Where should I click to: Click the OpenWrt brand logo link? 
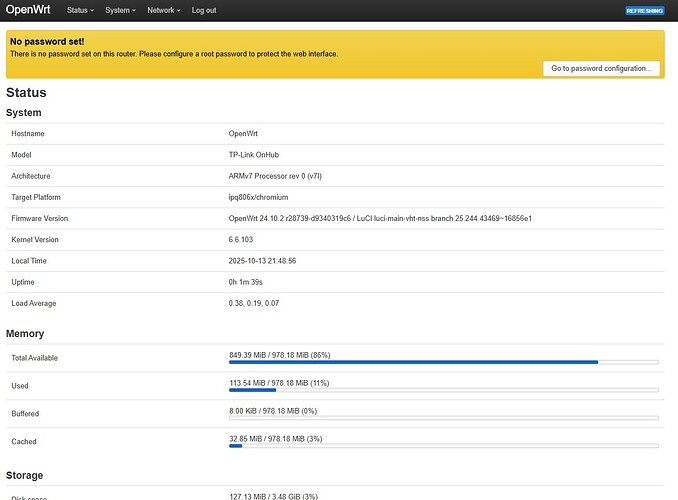[31, 10]
